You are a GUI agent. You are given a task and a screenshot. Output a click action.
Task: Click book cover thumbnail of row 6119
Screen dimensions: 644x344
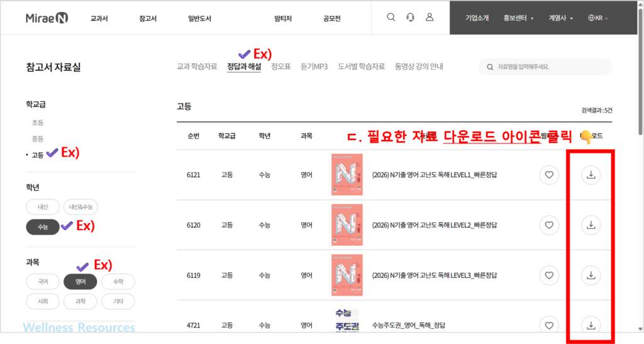(x=347, y=275)
